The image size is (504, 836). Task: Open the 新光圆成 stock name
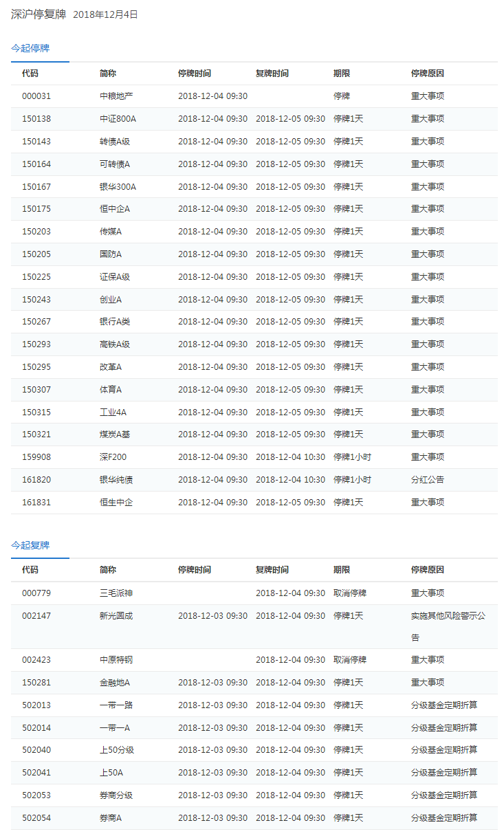point(116,616)
